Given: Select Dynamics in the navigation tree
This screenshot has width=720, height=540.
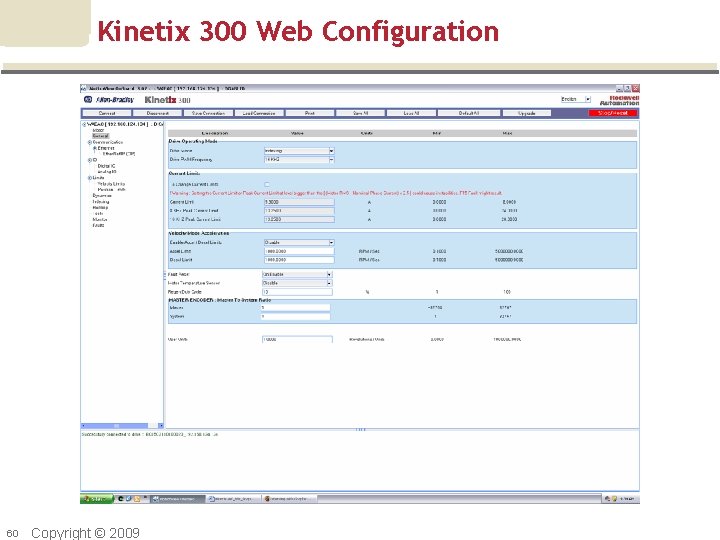Looking at the screenshot, I should 102,196.
